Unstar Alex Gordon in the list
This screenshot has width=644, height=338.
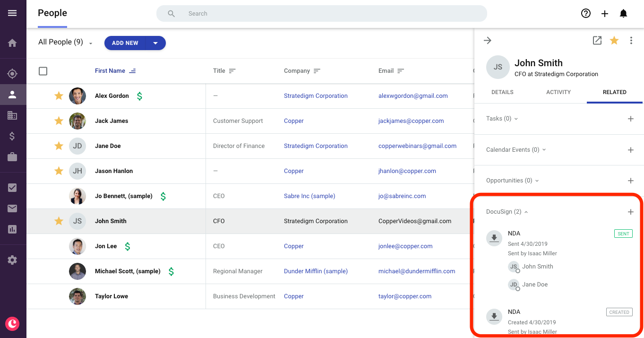point(59,96)
